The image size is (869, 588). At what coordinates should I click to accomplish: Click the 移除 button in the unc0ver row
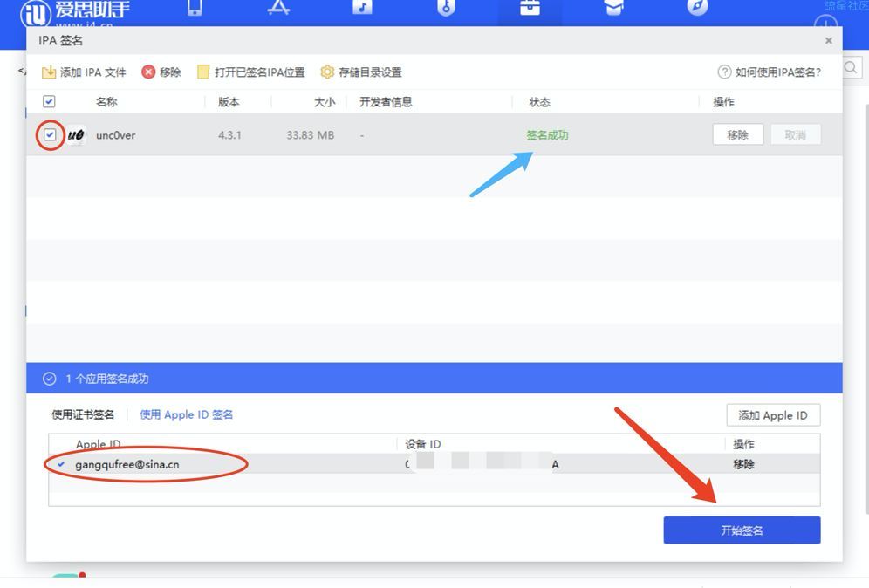point(737,134)
